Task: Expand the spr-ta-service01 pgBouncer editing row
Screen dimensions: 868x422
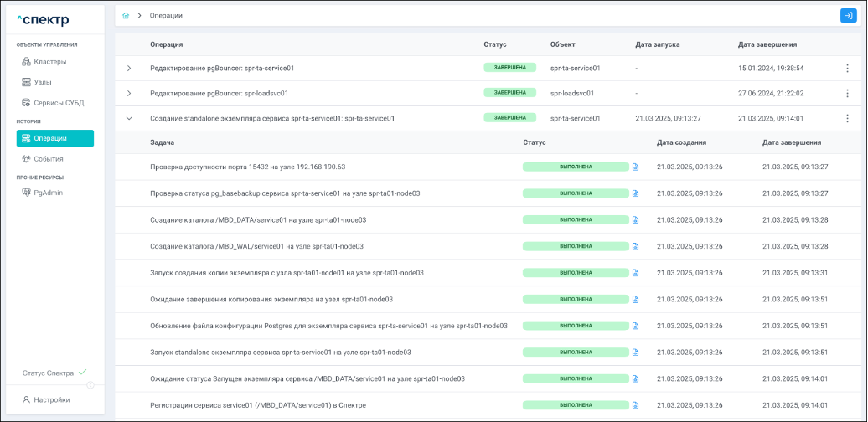Action: click(129, 68)
